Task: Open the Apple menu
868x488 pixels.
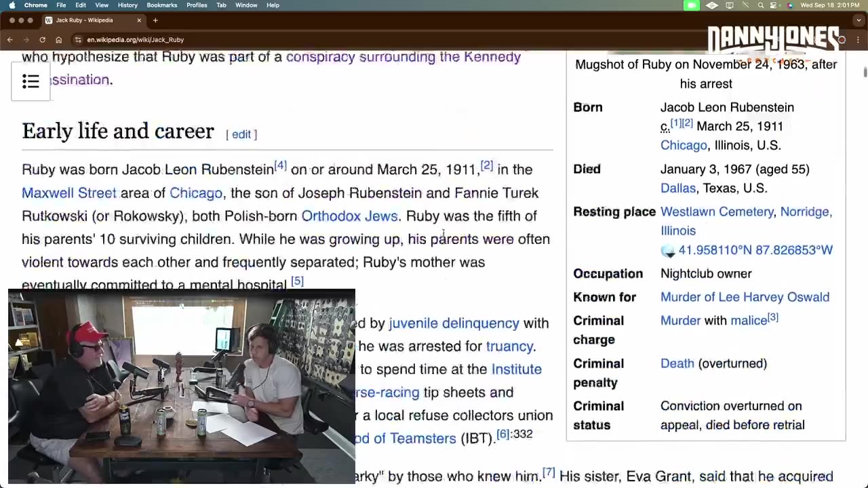Action: click(x=12, y=5)
